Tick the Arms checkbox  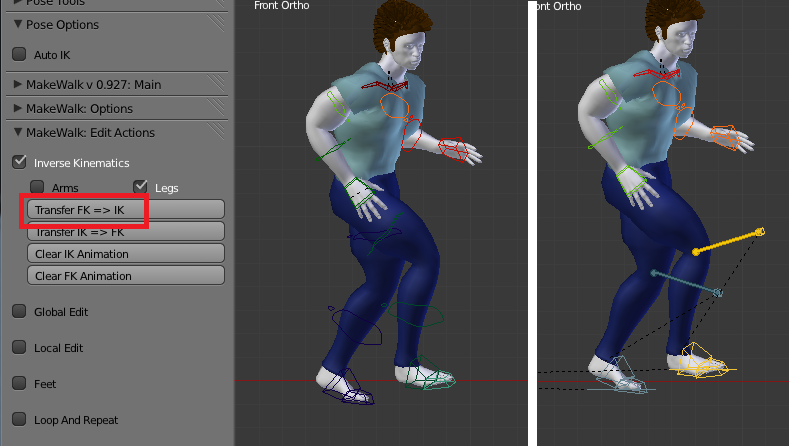pos(37,187)
